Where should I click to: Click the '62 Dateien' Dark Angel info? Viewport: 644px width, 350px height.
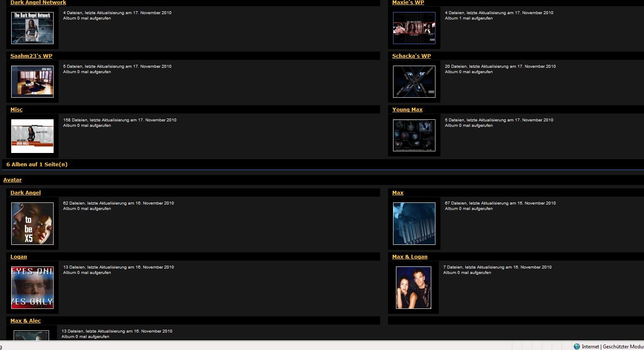point(118,203)
